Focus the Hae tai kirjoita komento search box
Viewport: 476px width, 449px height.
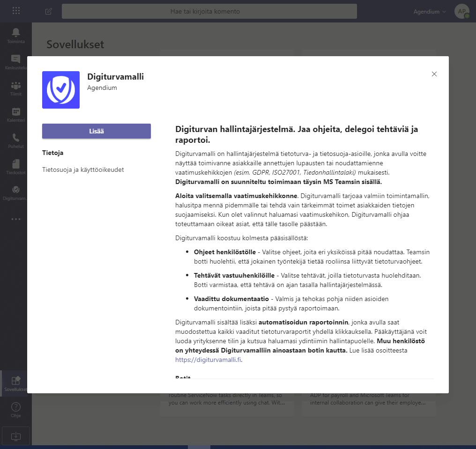click(x=209, y=11)
